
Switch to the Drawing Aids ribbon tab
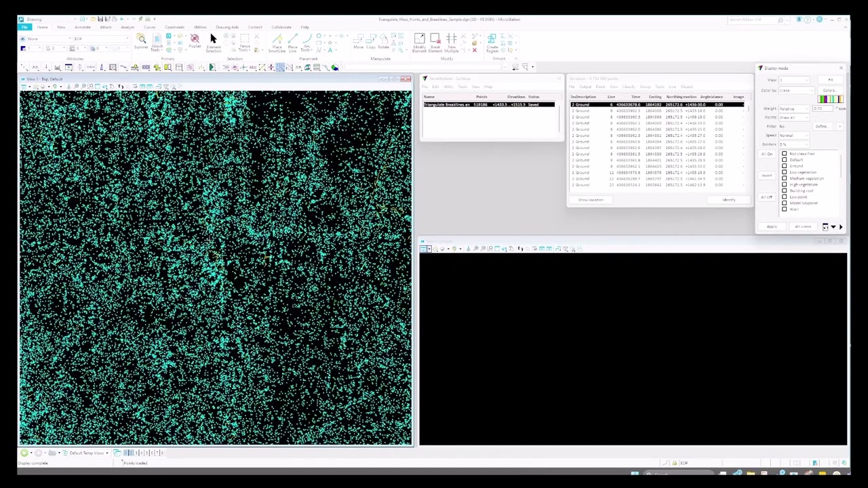click(227, 27)
